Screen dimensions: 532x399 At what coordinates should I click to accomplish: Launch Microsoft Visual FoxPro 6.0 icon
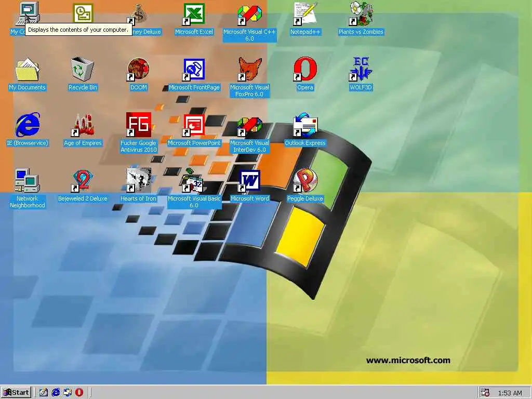point(250,70)
